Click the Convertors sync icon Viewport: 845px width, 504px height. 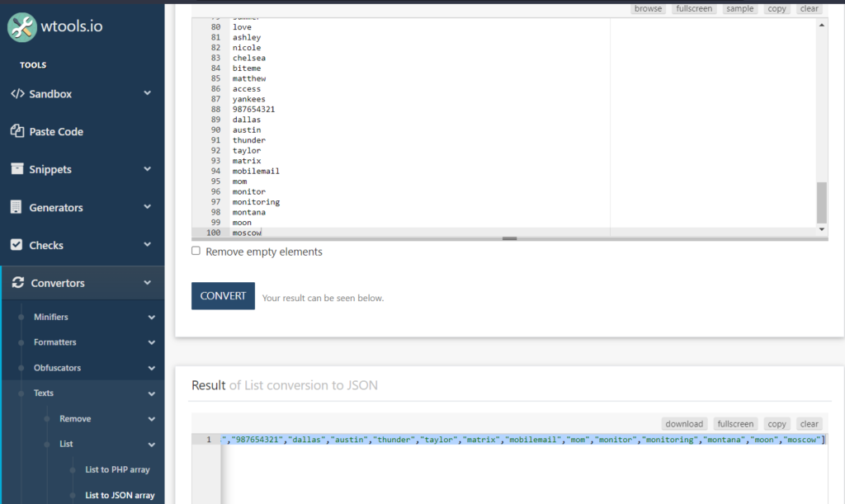pyautogui.click(x=17, y=282)
